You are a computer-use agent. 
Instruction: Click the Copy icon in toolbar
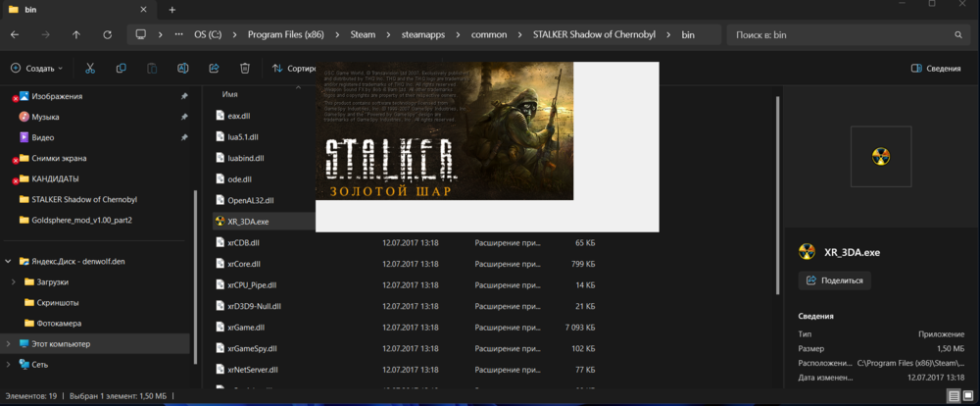121,69
